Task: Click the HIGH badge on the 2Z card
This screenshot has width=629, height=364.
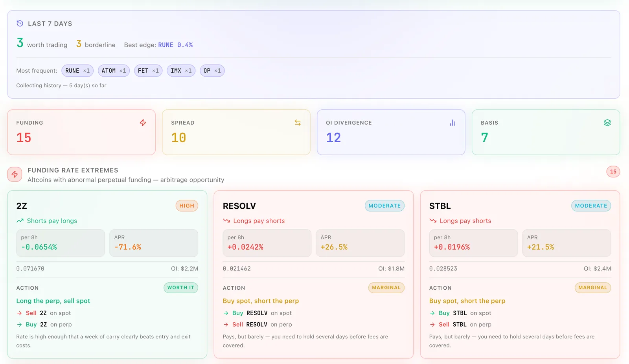Action: click(187, 206)
